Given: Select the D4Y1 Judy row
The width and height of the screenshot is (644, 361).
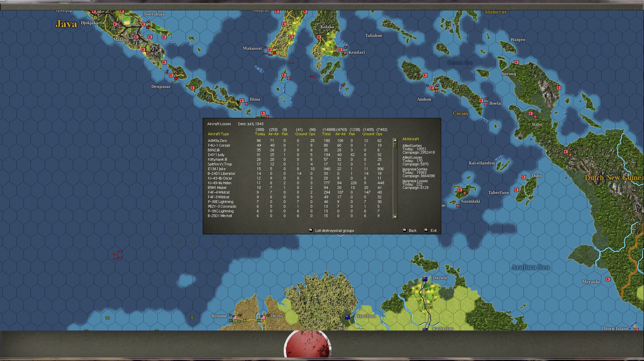Looking at the screenshot, I should [295, 155].
